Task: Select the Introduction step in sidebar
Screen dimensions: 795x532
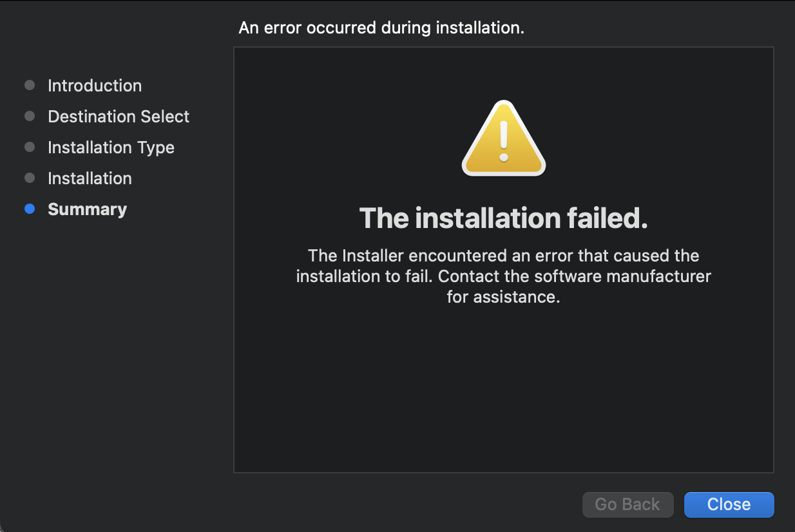Action: pyautogui.click(x=95, y=86)
